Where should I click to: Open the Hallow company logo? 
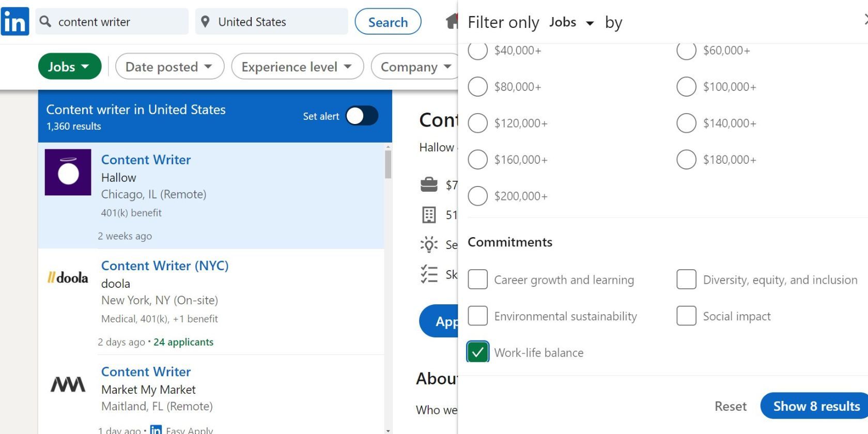[x=68, y=173]
